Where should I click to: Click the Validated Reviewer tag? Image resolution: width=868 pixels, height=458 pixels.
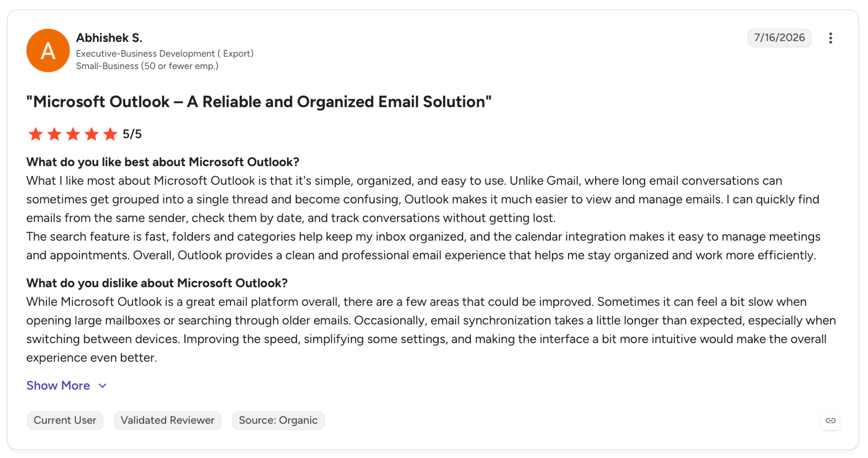click(x=167, y=420)
